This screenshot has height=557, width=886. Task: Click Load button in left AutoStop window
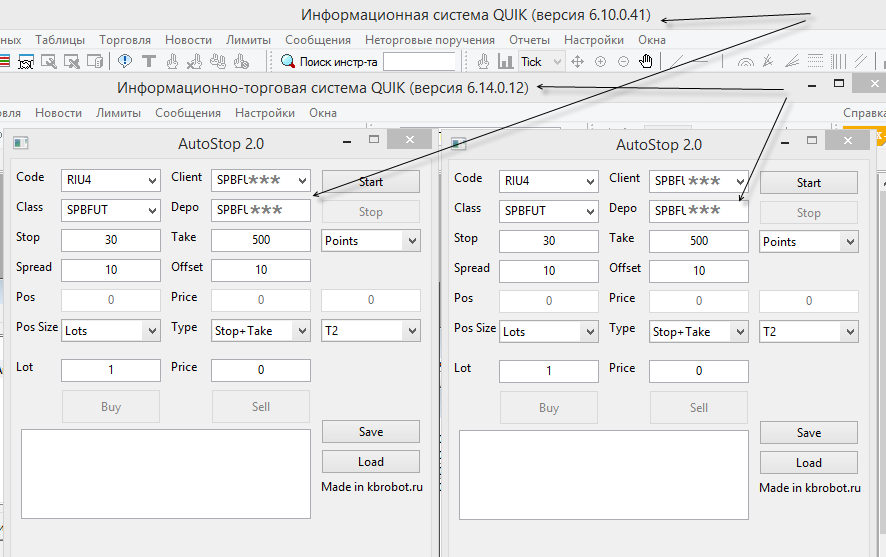coord(371,462)
